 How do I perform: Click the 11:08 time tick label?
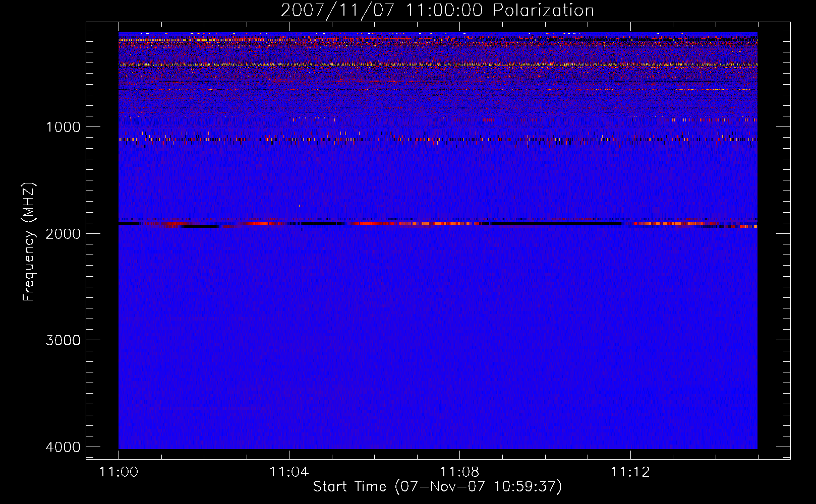(459, 472)
